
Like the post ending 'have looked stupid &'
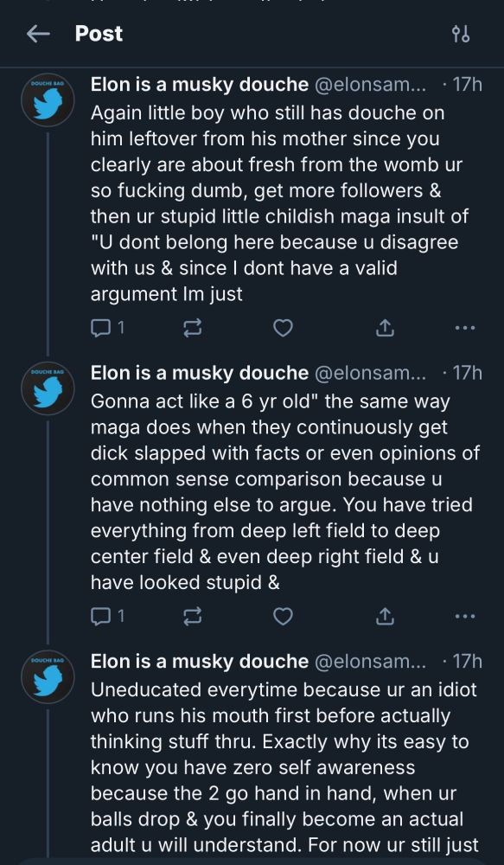283,616
